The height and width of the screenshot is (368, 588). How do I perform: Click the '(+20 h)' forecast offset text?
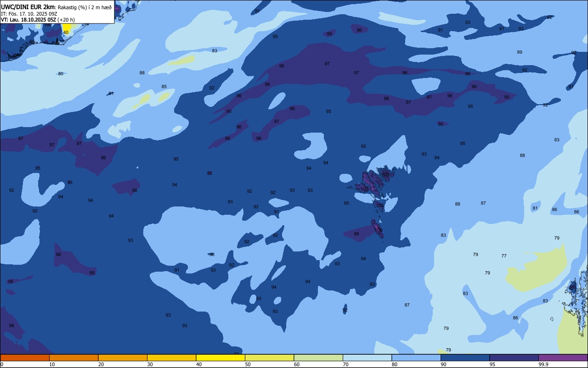pyautogui.click(x=67, y=20)
